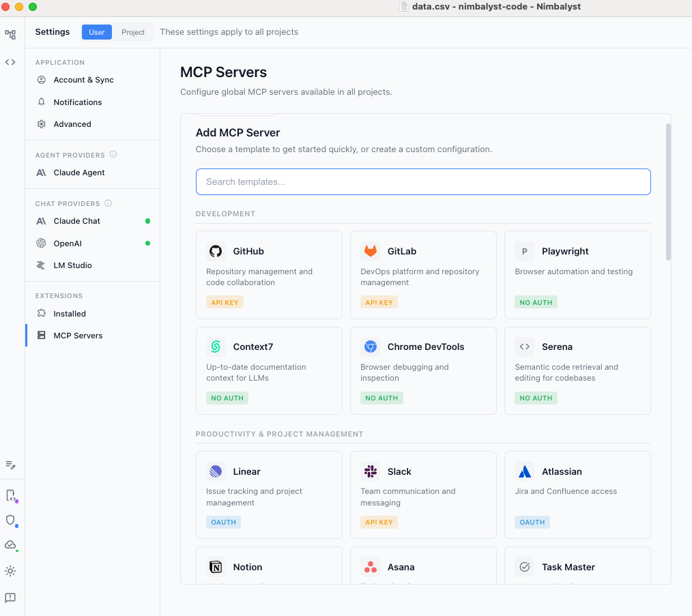Click the Playwright P icon
Image resolution: width=692 pixels, height=616 pixels.
click(x=524, y=251)
